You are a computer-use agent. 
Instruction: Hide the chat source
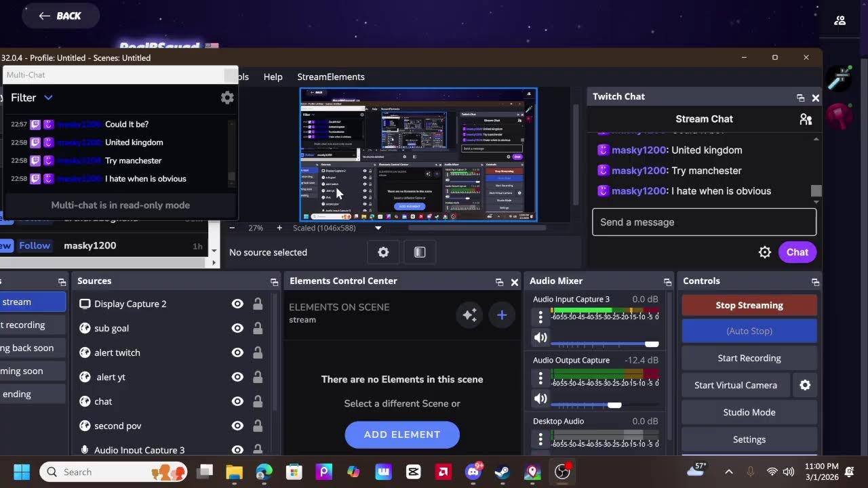(237, 401)
